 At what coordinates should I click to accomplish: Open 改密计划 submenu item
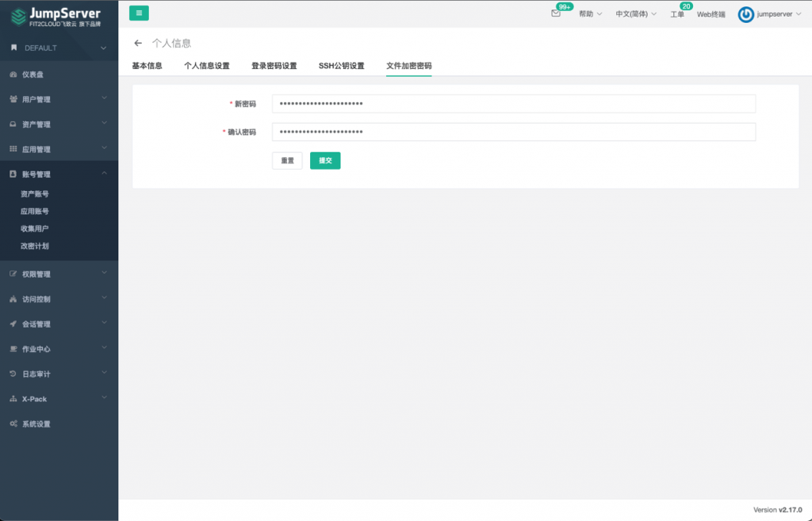pyautogui.click(x=35, y=246)
